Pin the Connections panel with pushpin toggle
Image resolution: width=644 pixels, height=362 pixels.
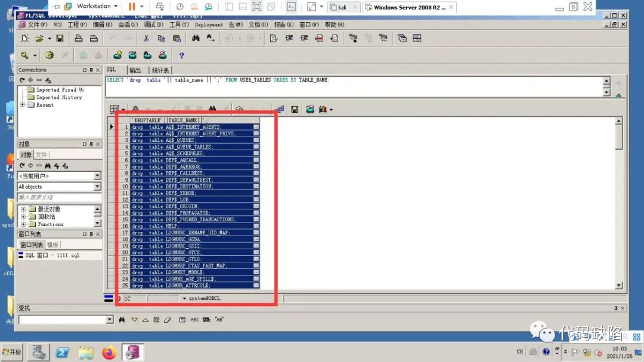click(91, 70)
